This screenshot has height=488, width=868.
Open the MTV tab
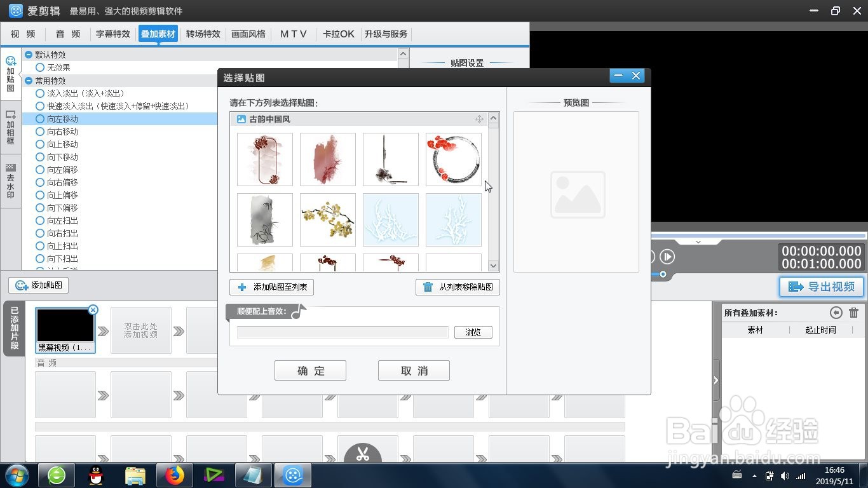pos(293,34)
